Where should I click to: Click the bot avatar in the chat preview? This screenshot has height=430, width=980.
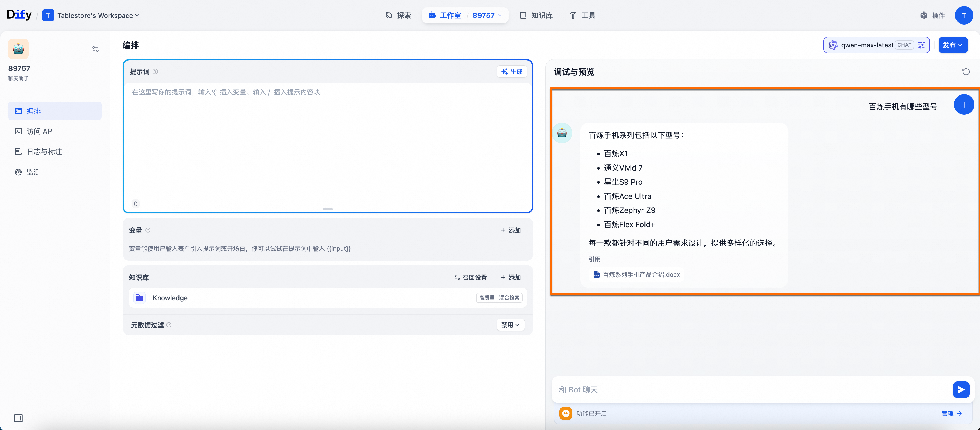coord(562,133)
